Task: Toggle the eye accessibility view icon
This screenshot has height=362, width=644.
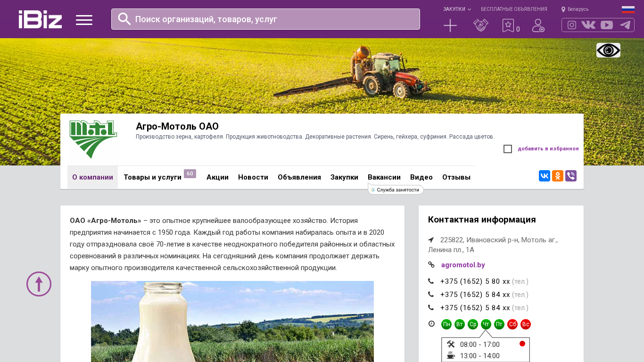Action: click(608, 50)
